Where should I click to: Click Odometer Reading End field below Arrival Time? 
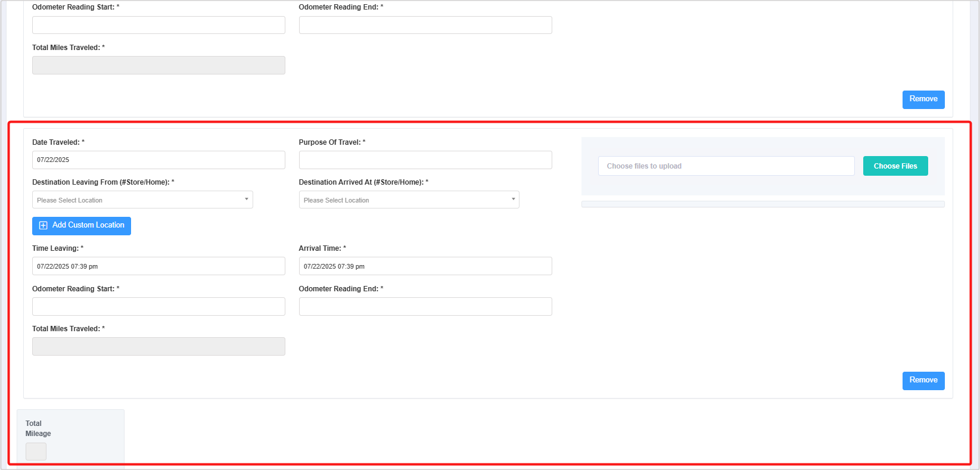tap(425, 307)
